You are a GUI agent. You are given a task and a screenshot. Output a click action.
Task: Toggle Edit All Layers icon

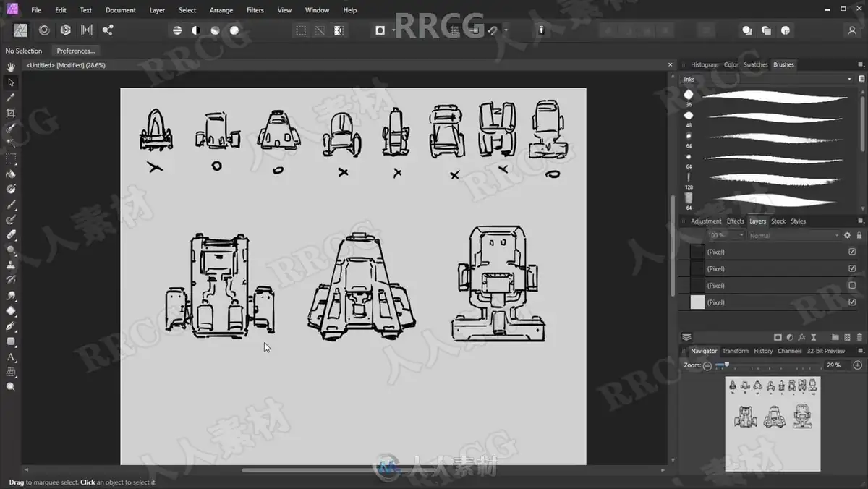[687, 337]
